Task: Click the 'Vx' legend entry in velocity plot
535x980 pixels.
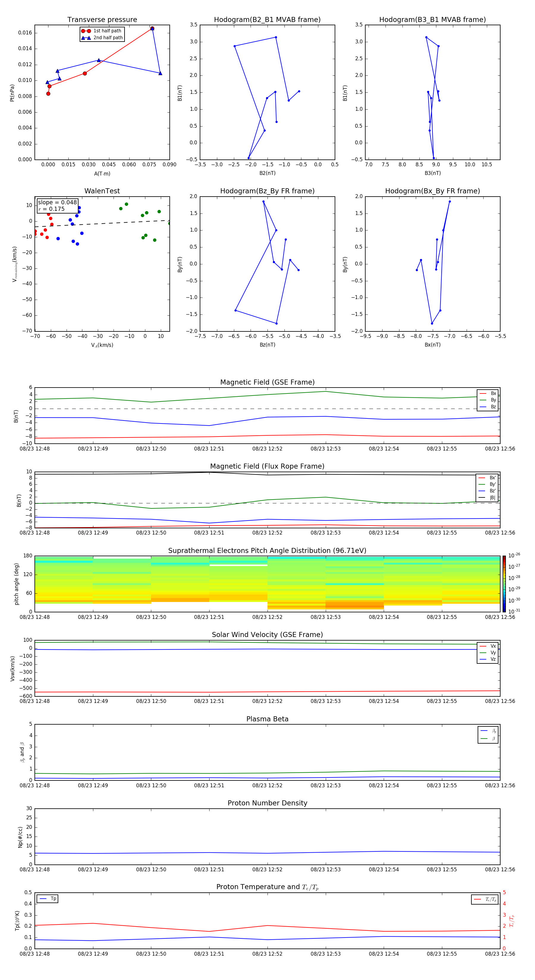Action: point(488,646)
